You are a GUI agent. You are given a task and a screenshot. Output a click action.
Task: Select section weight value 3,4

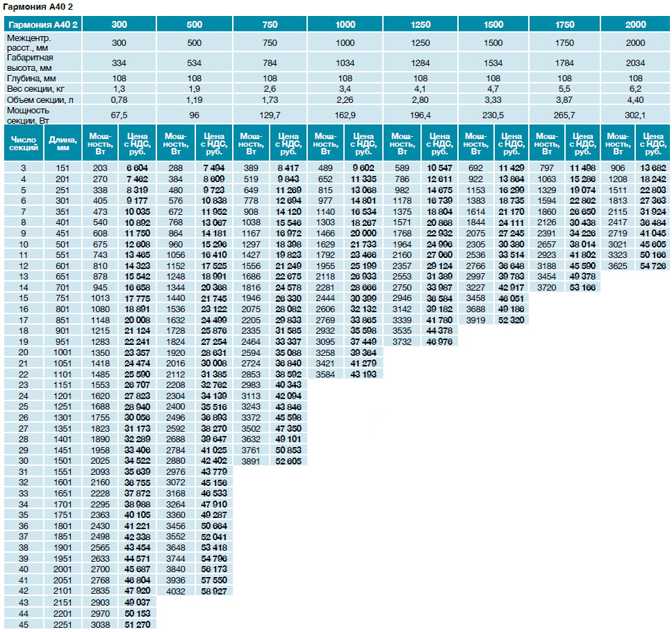point(345,89)
